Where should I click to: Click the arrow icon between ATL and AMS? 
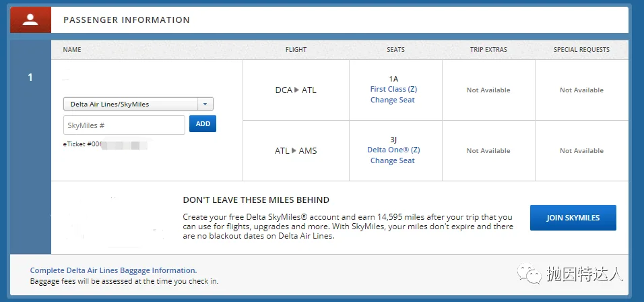pos(294,151)
